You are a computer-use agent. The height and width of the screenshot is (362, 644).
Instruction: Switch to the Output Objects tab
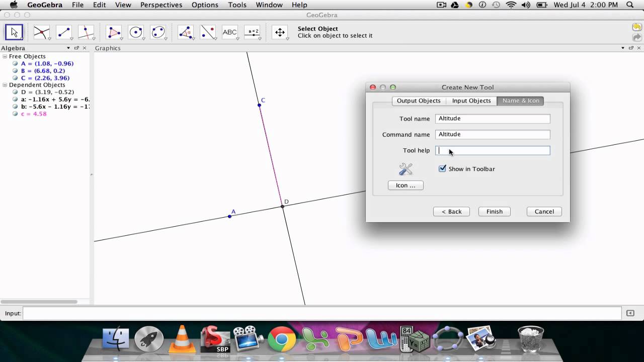(419, 101)
